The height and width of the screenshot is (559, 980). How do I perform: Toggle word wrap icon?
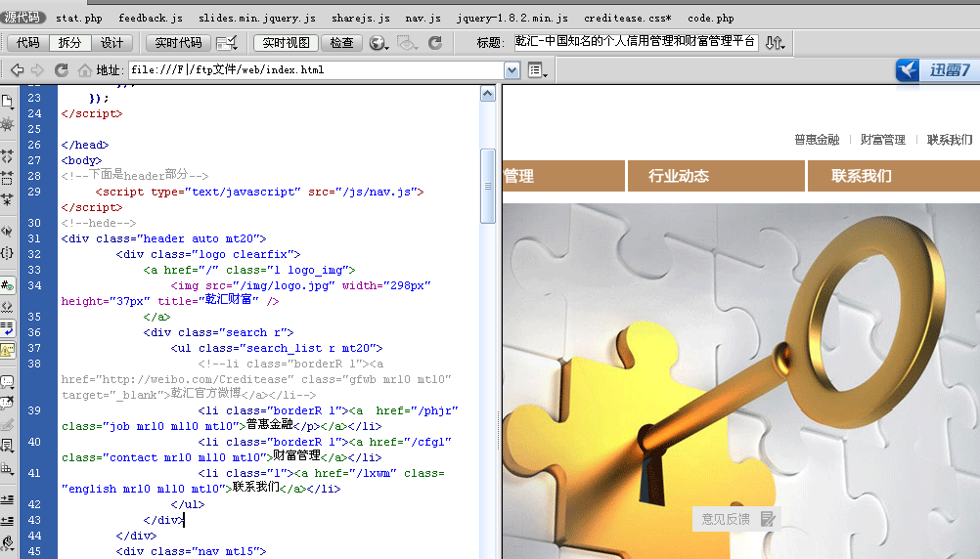pos(8,328)
